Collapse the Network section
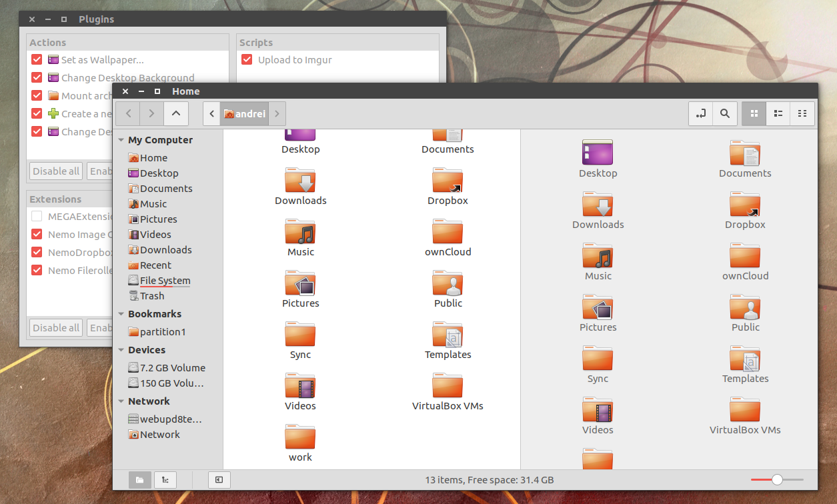 point(121,401)
